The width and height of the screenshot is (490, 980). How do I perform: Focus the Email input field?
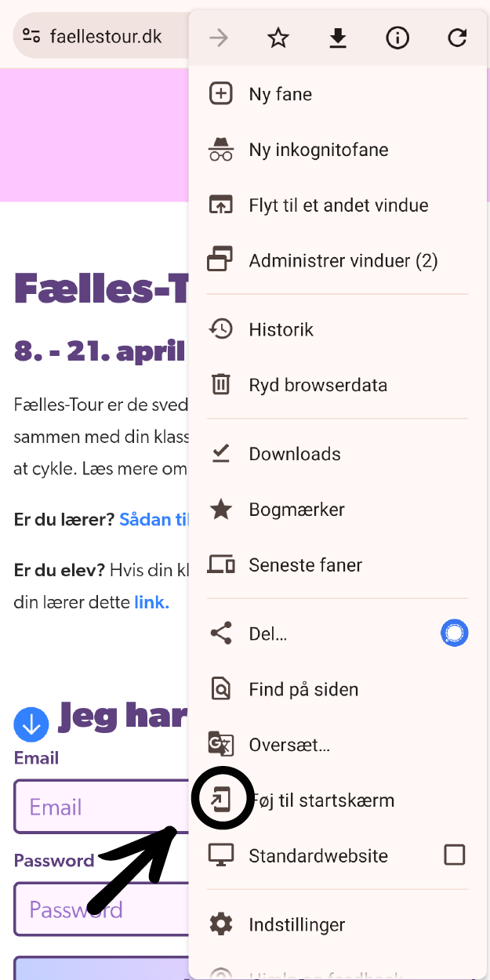click(x=102, y=807)
